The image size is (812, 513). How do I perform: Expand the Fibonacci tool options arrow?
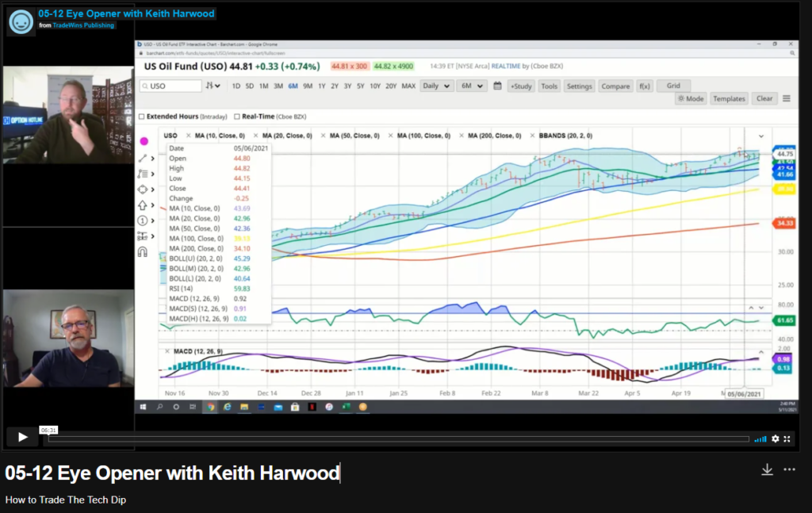[x=153, y=174]
